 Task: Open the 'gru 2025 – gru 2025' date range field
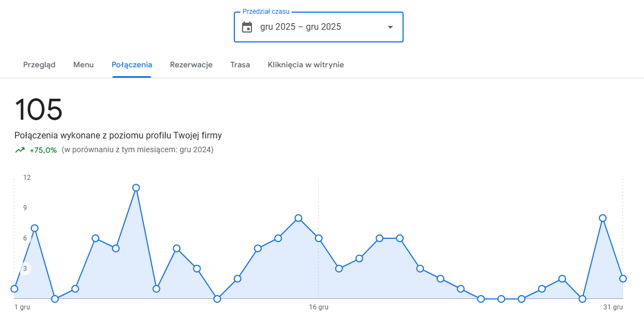click(x=300, y=27)
